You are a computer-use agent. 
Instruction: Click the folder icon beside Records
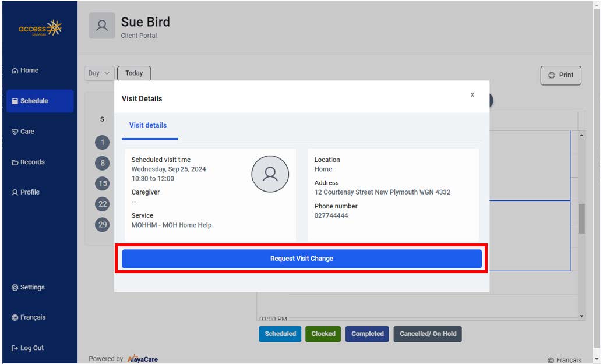pyautogui.click(x=15, y=162)
